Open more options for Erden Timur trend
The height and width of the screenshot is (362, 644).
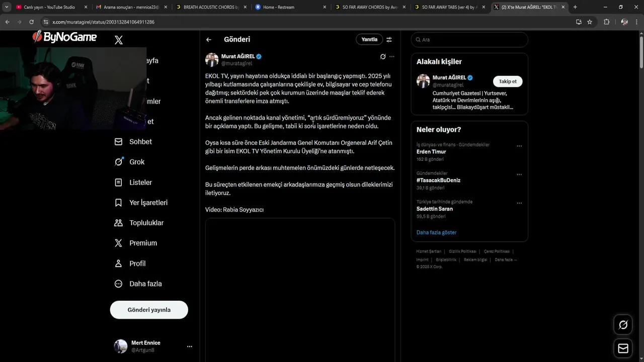point(519,146)
